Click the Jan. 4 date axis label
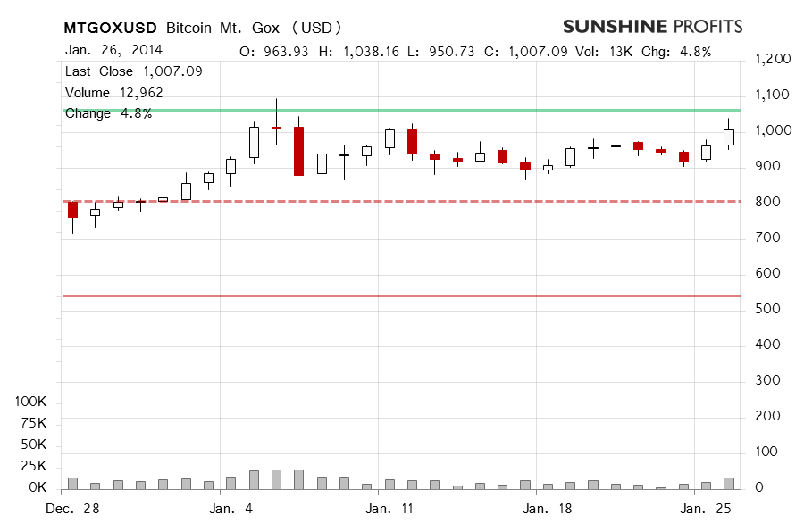 [230, 509]
